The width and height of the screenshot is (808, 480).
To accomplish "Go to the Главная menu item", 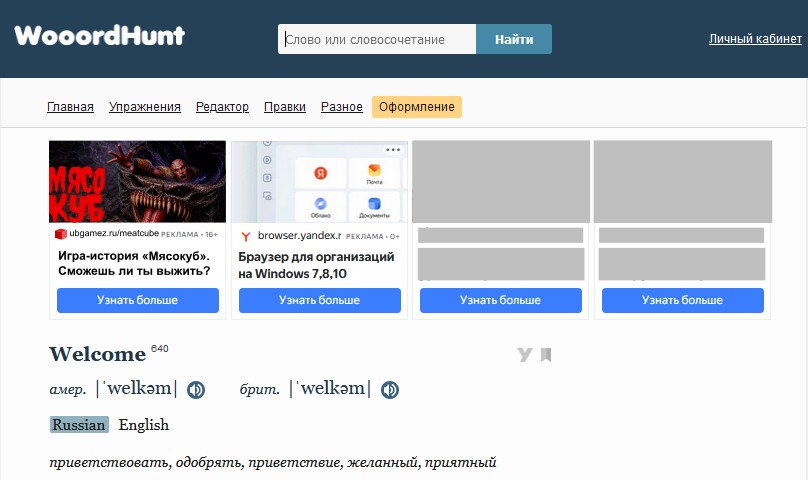I will pos(70,107).
